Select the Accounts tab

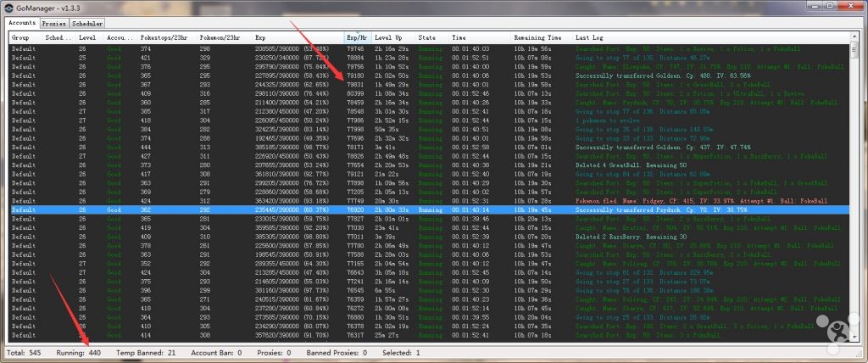point(23,24)
